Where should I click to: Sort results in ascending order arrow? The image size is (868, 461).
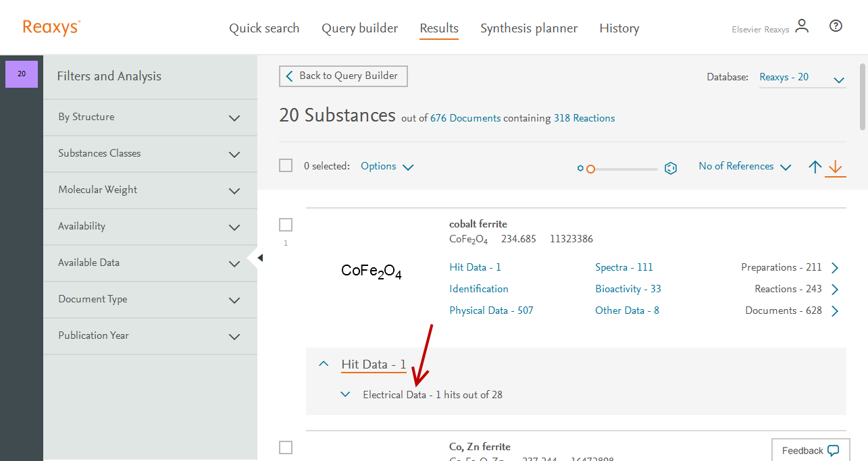[815, 167]
